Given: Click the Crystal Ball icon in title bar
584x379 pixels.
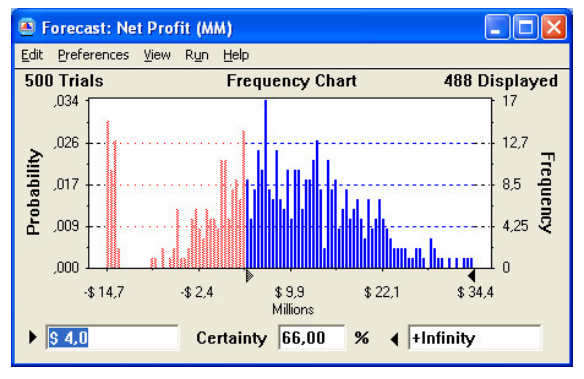Looking at the screenshot, I should point(27,27).
